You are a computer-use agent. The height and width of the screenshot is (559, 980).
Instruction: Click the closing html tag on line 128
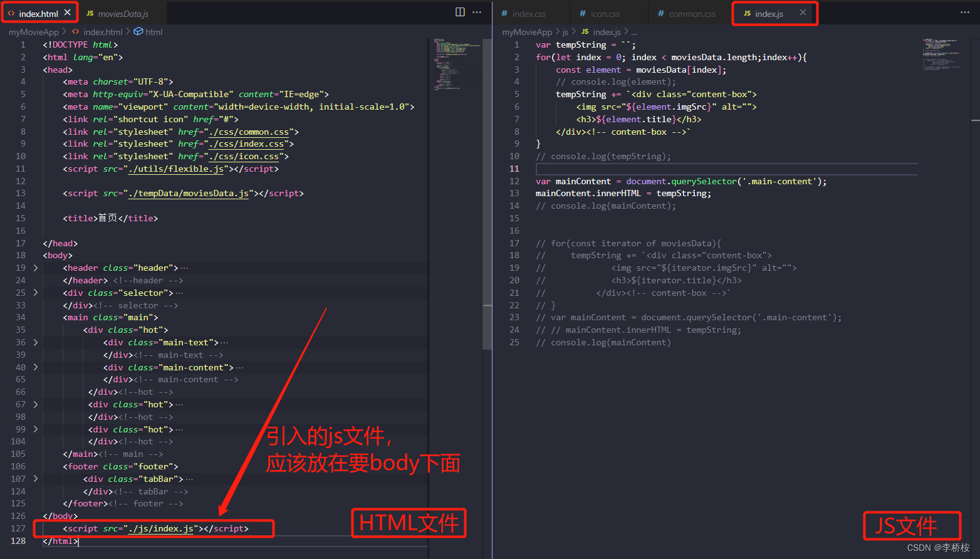click(x=61, y=541)
